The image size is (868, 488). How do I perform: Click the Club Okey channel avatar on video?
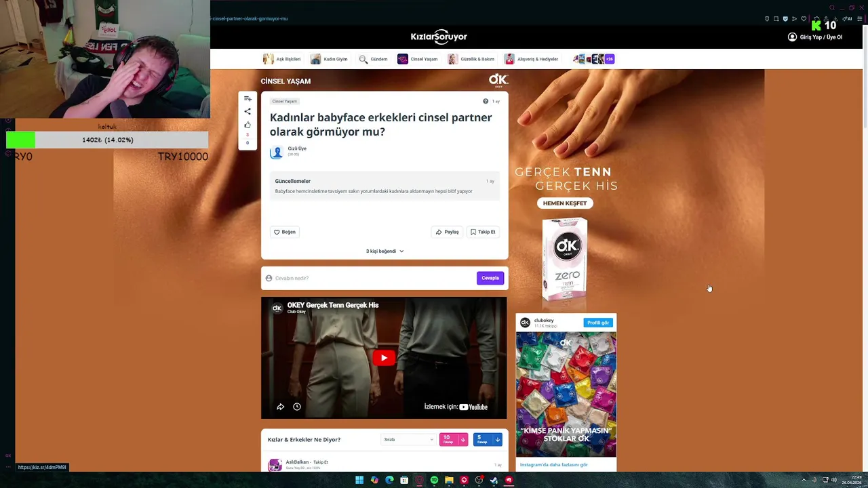[x=277, y=308]
